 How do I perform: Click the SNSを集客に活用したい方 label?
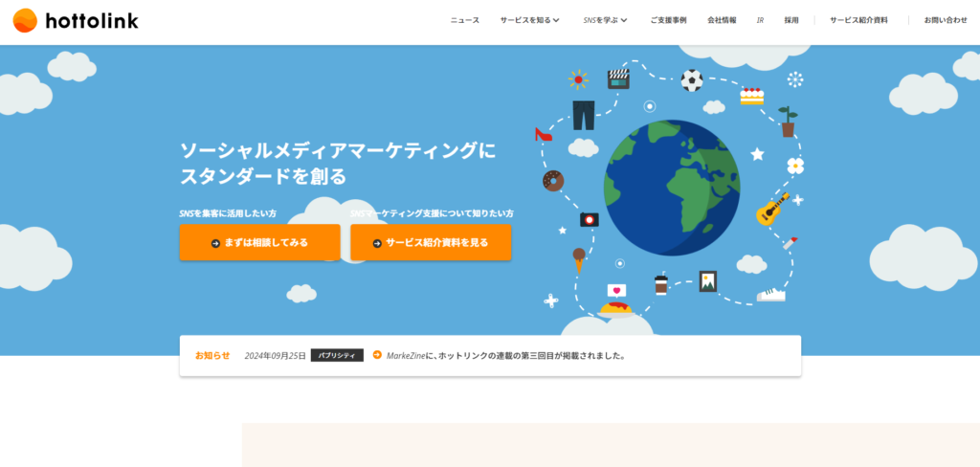228,213
